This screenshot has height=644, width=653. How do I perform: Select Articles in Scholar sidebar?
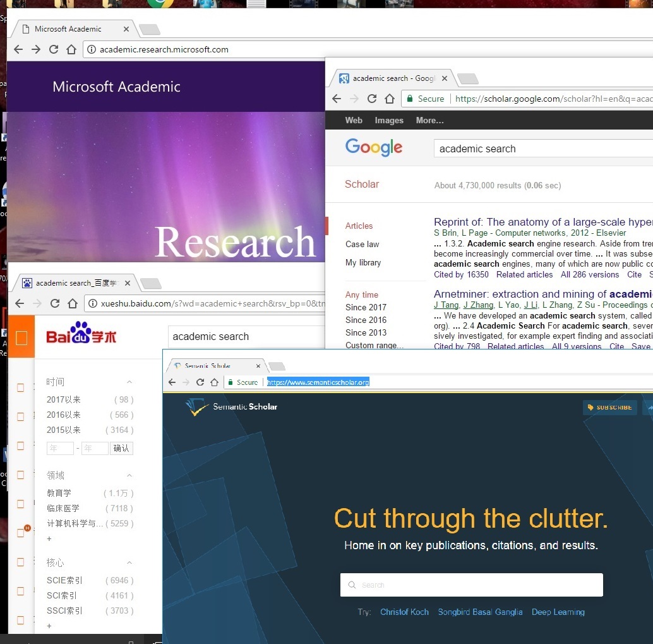coord(359,226)
